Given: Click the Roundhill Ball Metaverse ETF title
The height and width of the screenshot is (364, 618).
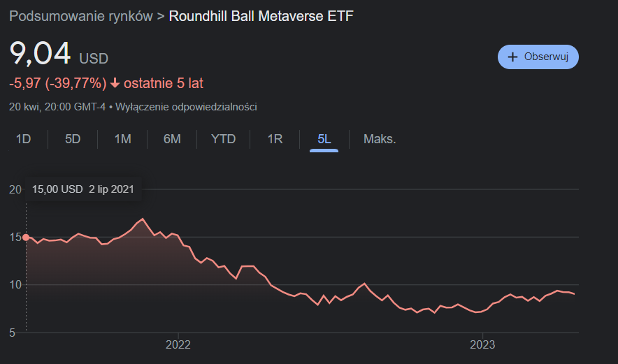Looking at the screenshot, I should pos(261,16).
